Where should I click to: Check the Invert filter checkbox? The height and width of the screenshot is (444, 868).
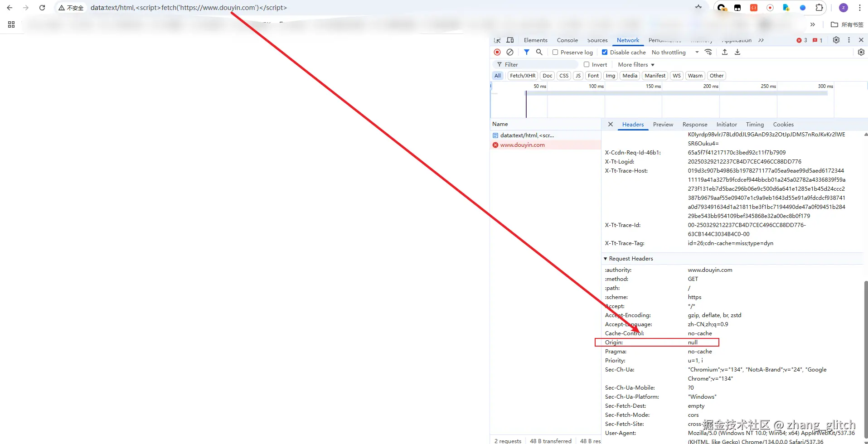click(x=587, y=64)
